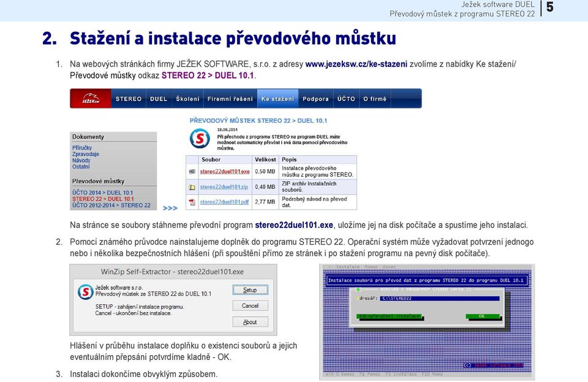Viewport: 588px width, 382px height.
Task: Click the green OK button in DOS installer
Action: [x=482, y=316]
